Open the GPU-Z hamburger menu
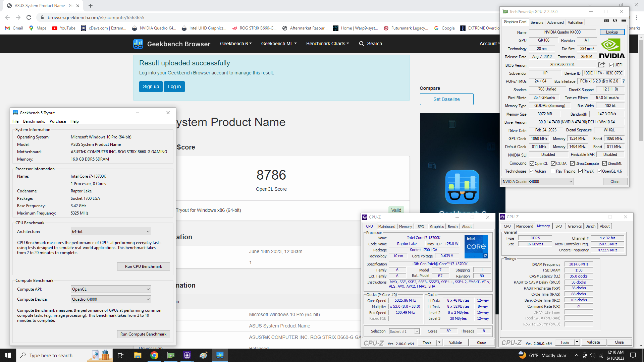Viewport: 644px width, 362px height. click(x=624, y=21)
